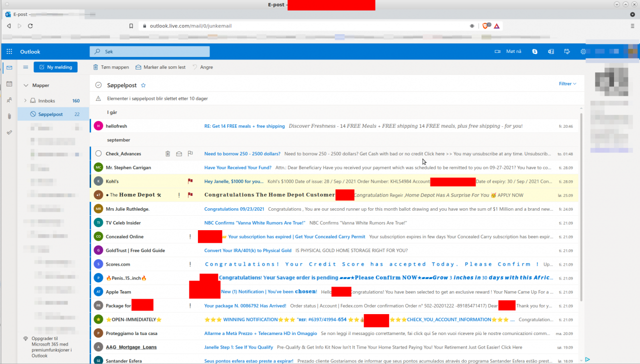Mark Check_Advances as read with the envelope icon
The width and height of the screenshot is (640, 364).
pyautogui.click(x=179, y=153)
